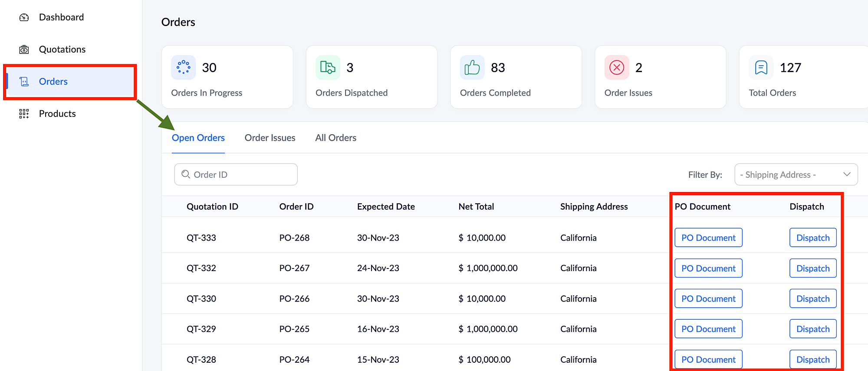Switch to the All Orders tab
The image size is (868, 371).
point(336,138)
